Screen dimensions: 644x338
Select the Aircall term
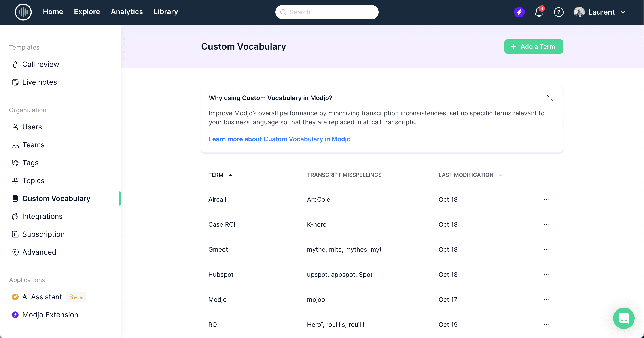click(x=217, y=199)
